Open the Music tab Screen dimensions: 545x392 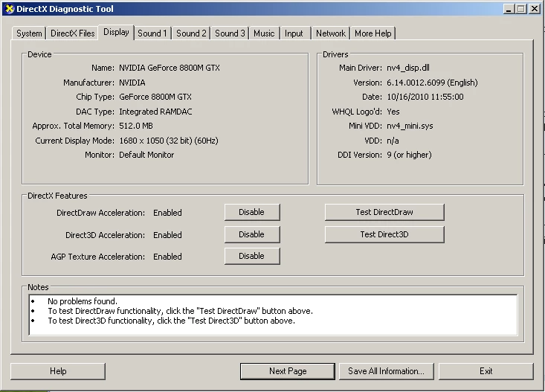[x=264, y=33]
